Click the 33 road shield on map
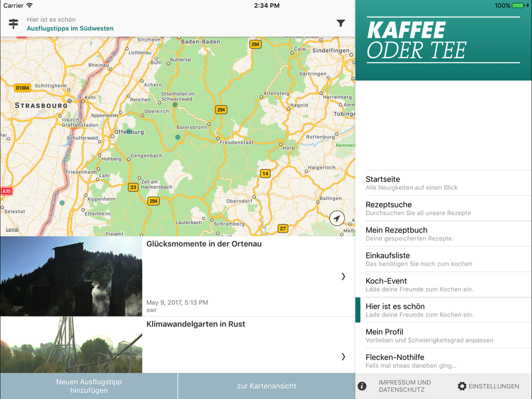This screenshot has height=399, width=532. (133, 187)
